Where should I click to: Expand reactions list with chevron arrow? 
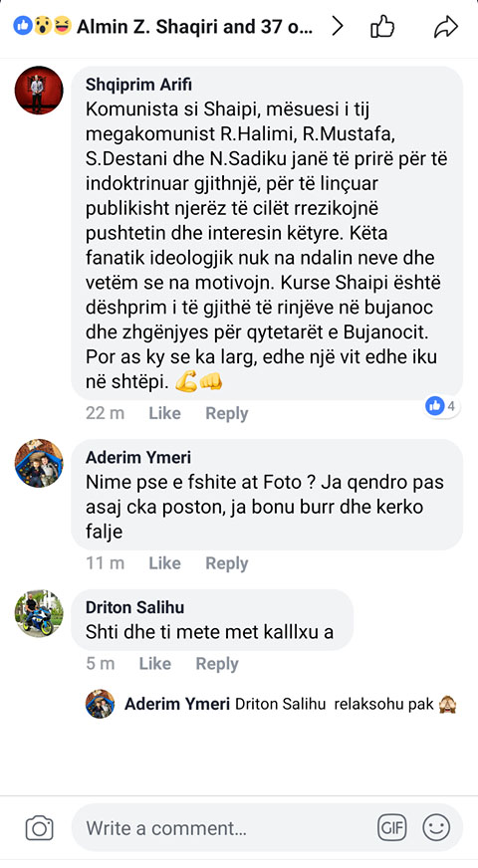point(338,27)
